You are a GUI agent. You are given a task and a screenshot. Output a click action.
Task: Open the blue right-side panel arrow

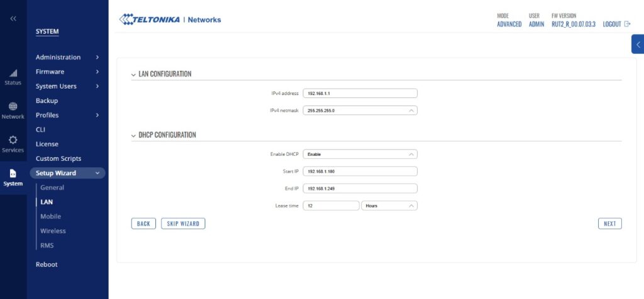tap(638, 45)
